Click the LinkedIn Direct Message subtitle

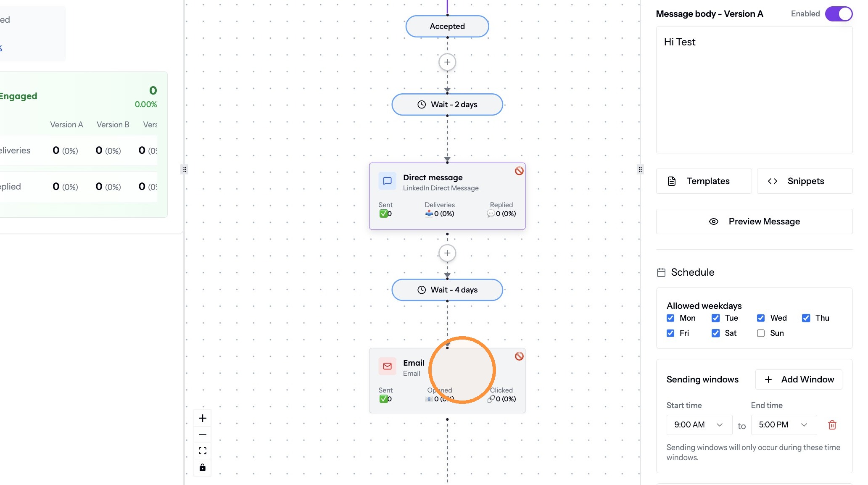tap(441, 188)
